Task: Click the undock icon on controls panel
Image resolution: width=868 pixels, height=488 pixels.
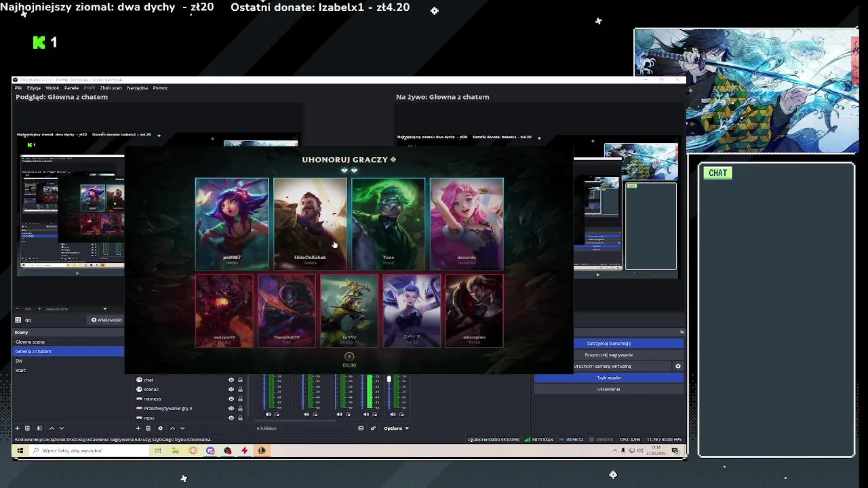Action: 682,332
